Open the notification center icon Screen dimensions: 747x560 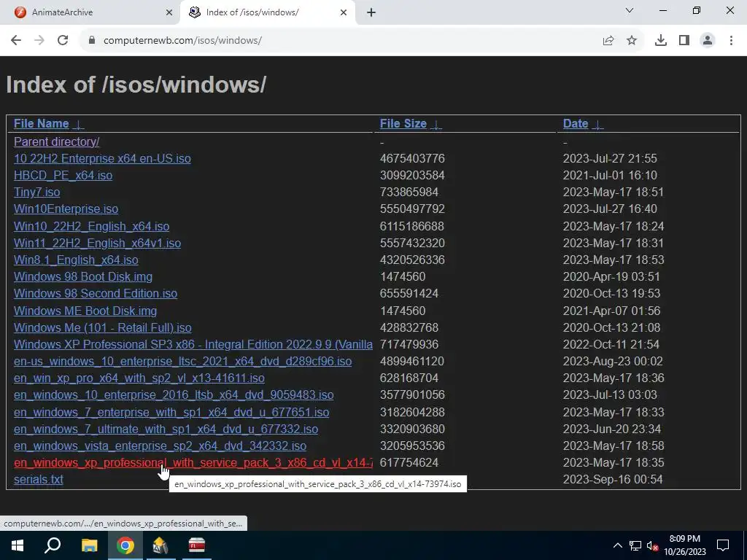click(x=723, y=545)
